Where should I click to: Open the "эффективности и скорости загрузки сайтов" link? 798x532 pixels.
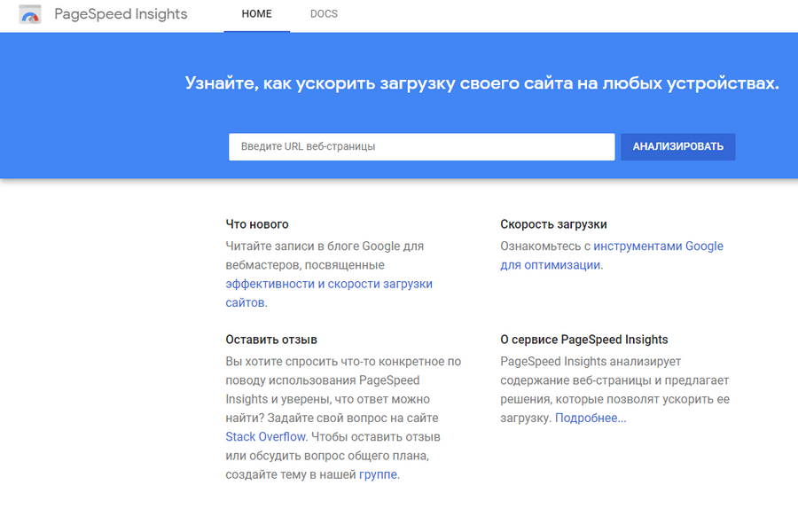coord(328,284)
